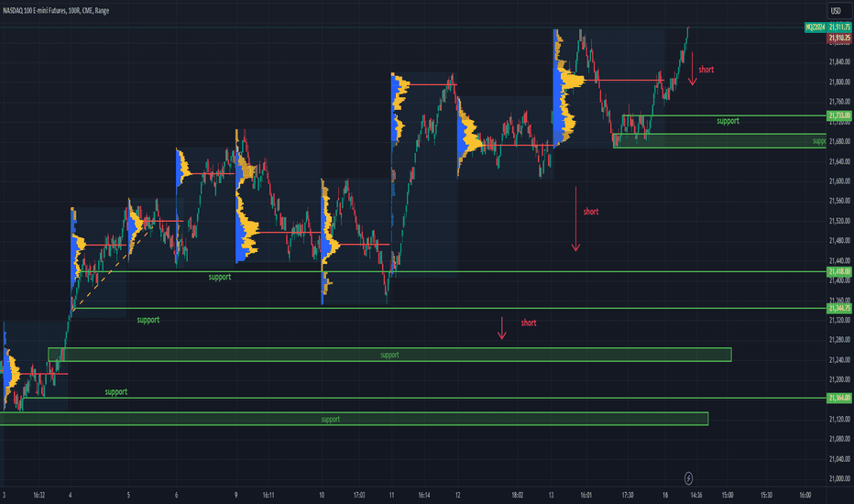Select the support label under the 21,344.75 line
Viewport: 854px width, 504px height.
(148, 320)
